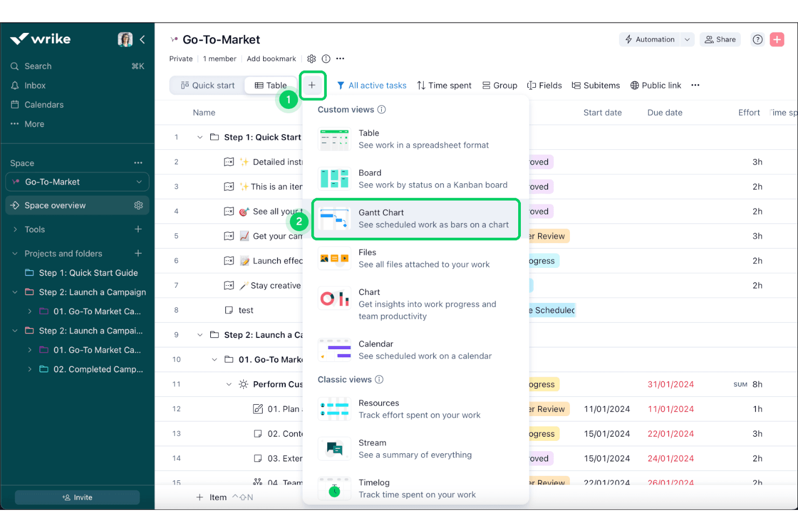The width and height of the screenshot is (798, 532).
Task: Expand the Tools section
Action: click(15, 230)
